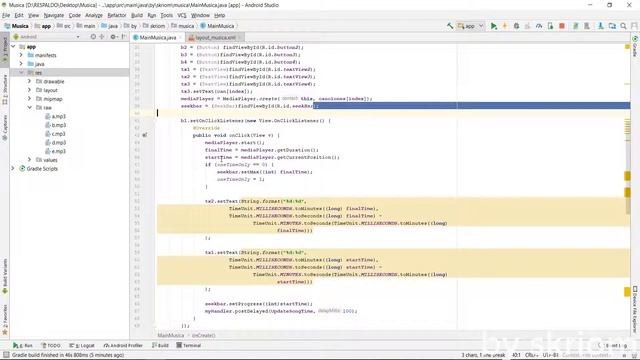
Task: Collapse the raw folder
Action: (29, 107)
